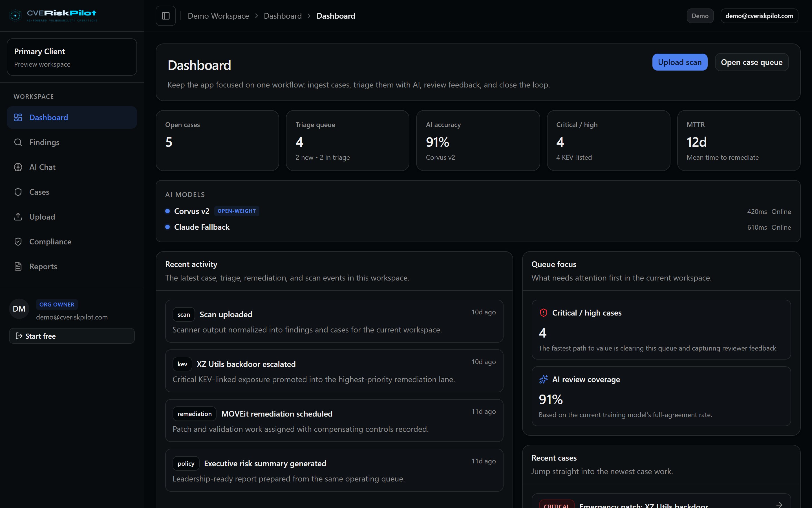This screenshot has width=812, height=508.
Task: Click the arrow on the Emergency patch case
Action: (x=779, y=505)
